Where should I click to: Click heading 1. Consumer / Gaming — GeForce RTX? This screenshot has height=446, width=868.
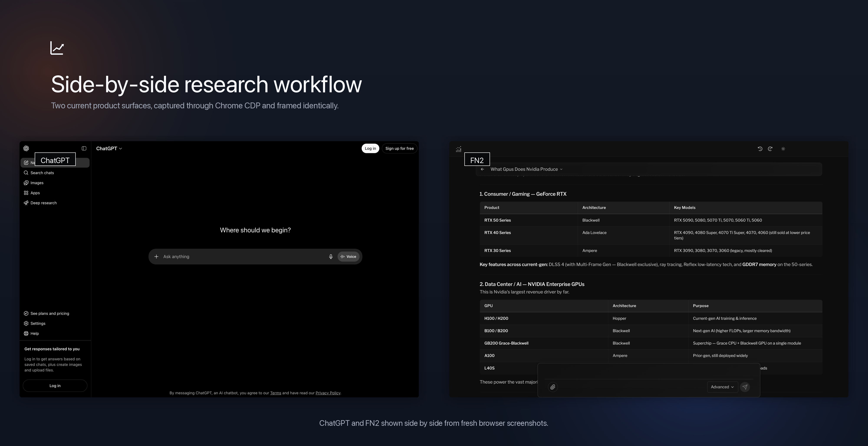tap(523, 194)
